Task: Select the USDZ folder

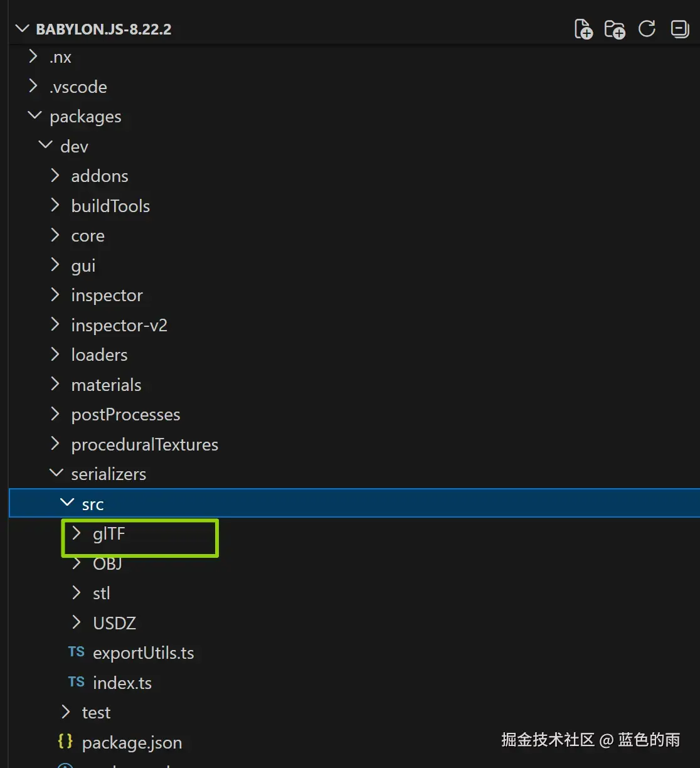Action: tap(114, 623)
